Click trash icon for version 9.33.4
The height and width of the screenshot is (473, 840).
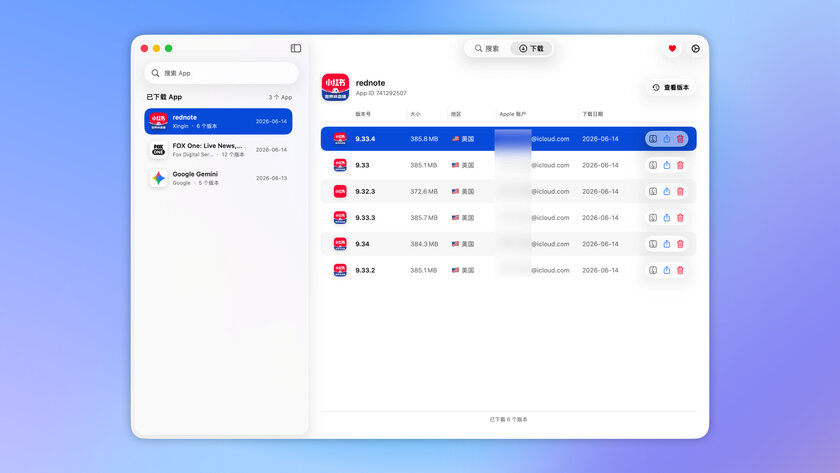click(x=680, y=139)
